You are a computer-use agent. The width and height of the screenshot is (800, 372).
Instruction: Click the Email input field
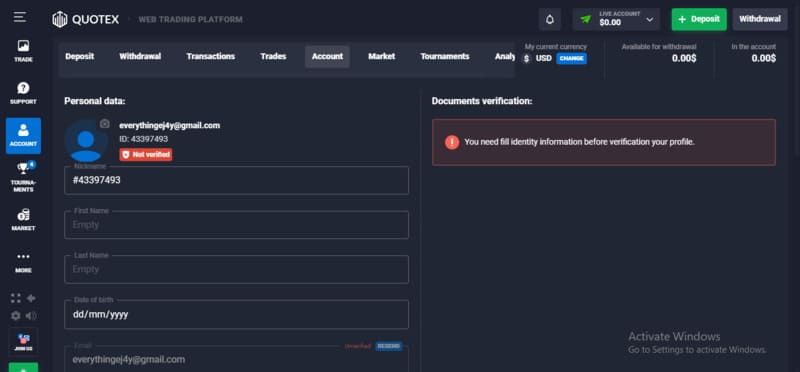(236, 359)
